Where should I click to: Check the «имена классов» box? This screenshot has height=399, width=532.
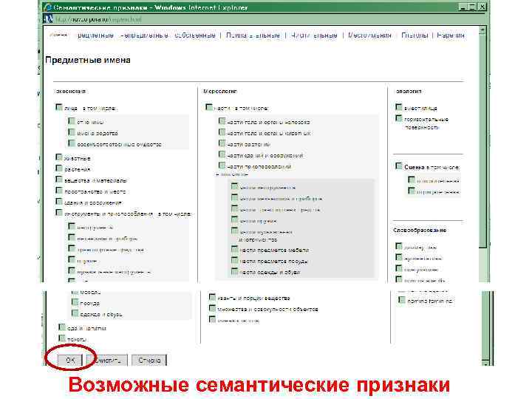tap(212, 319)
